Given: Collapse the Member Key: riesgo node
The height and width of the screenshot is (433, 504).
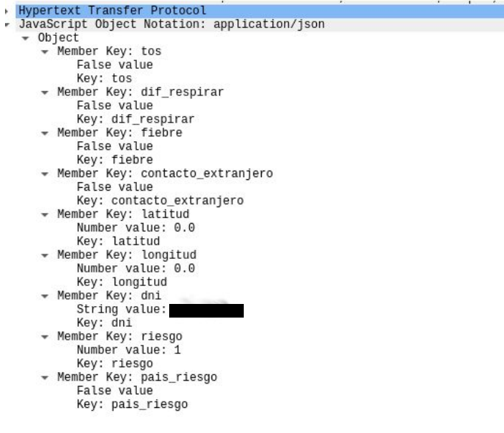Looking at the screenshot, I should pyautogui.click(x=44, y=337).
